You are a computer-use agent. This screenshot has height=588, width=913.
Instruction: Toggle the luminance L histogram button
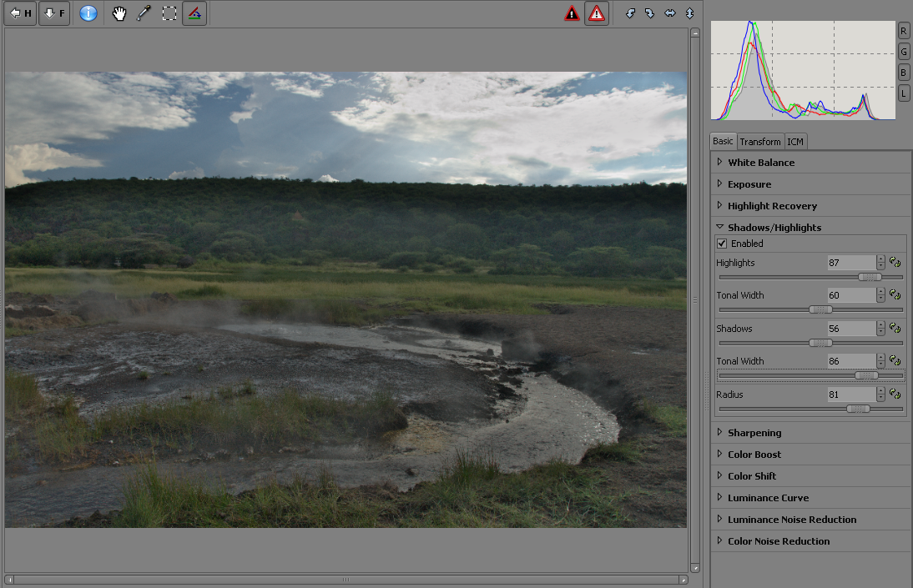point(904,93)
